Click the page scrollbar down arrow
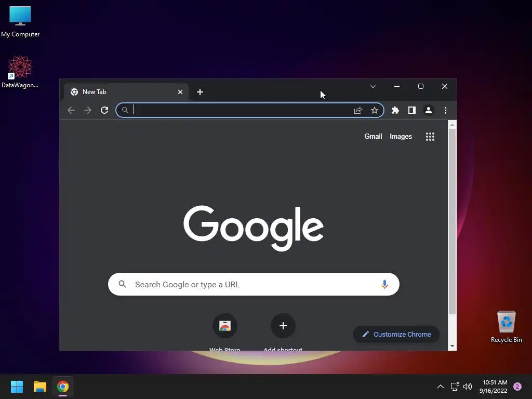Image resolution: width=532 pixels, height=399 pixels. pyautogui.click(x=452, y=346)
